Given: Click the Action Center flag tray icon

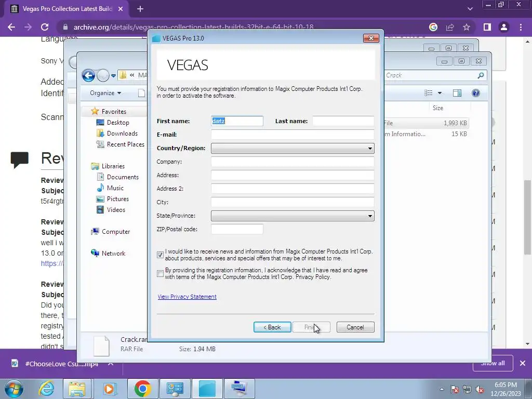Looking at the screenshot, I should pos(454,389).
